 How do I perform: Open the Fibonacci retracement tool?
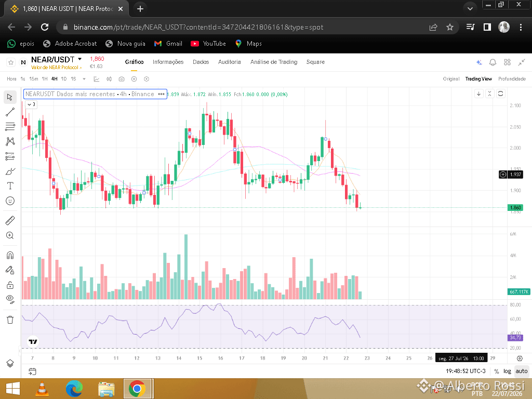pyautogui.click(x=10, y=127)
